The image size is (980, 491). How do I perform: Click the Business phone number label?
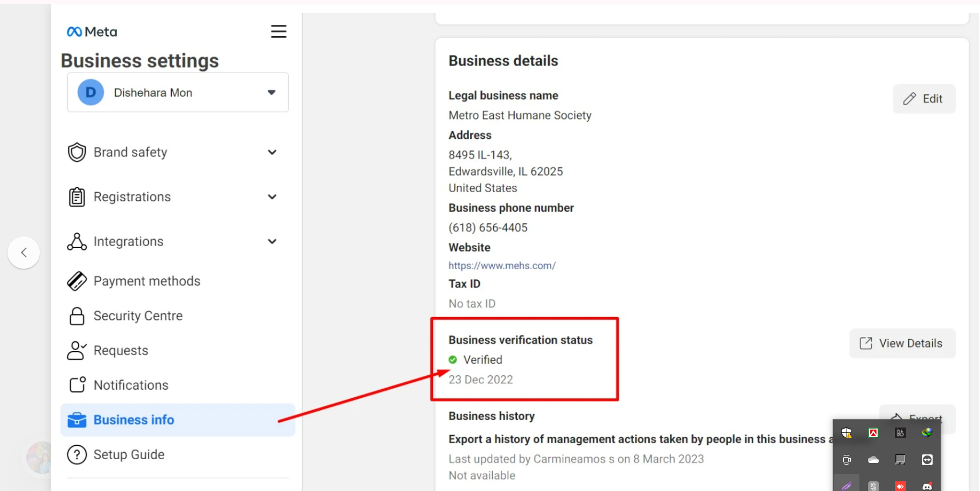(511, 208)
